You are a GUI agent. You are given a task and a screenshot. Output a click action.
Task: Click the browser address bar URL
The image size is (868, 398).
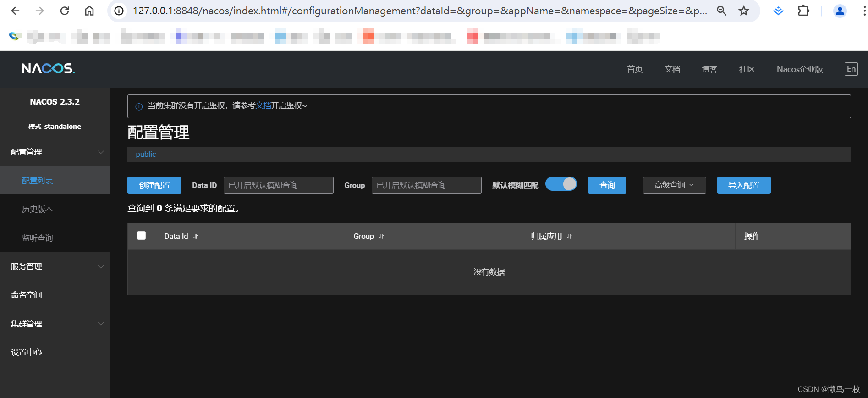point(419,11)
